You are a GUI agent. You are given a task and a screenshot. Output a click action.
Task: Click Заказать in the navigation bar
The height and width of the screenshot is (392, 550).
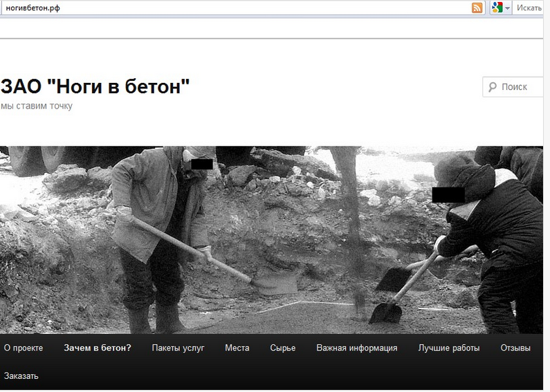[21, 376]
